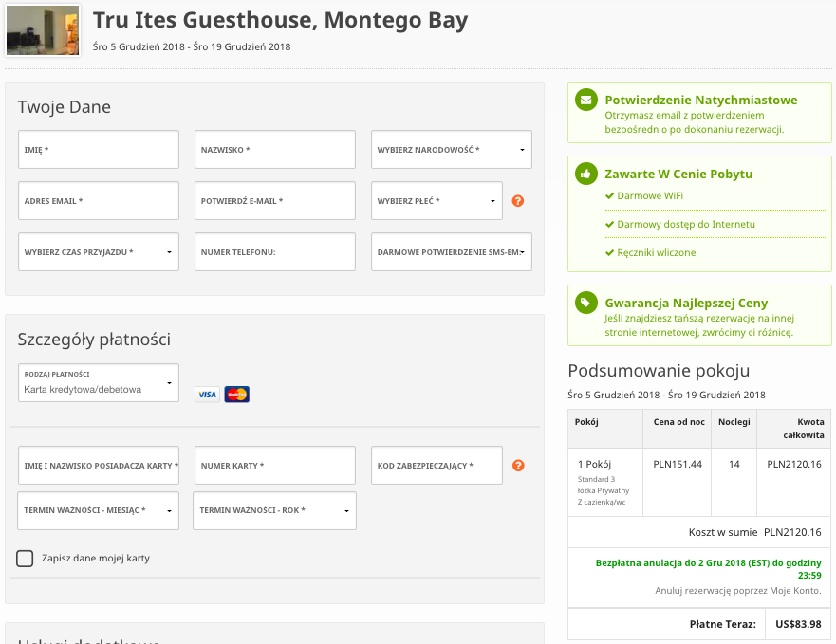Click the Visa card icon

coord(207,395)
